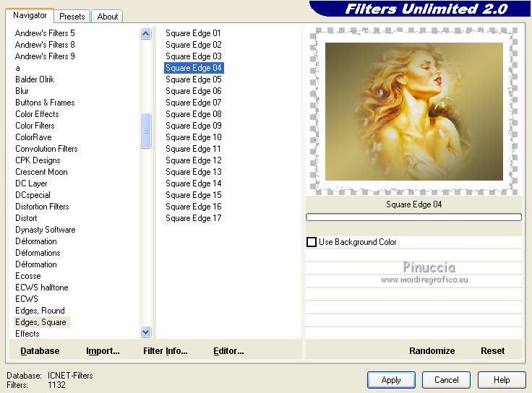Select Andrew's Filters 5 category
Screen dimensions: 532x393
click(x=45, y=33)
